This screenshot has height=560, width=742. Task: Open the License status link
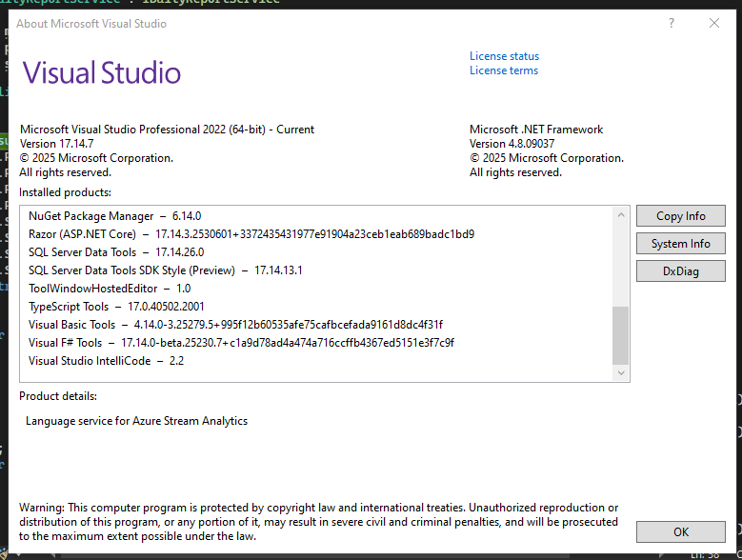click(x=504, y=56)
